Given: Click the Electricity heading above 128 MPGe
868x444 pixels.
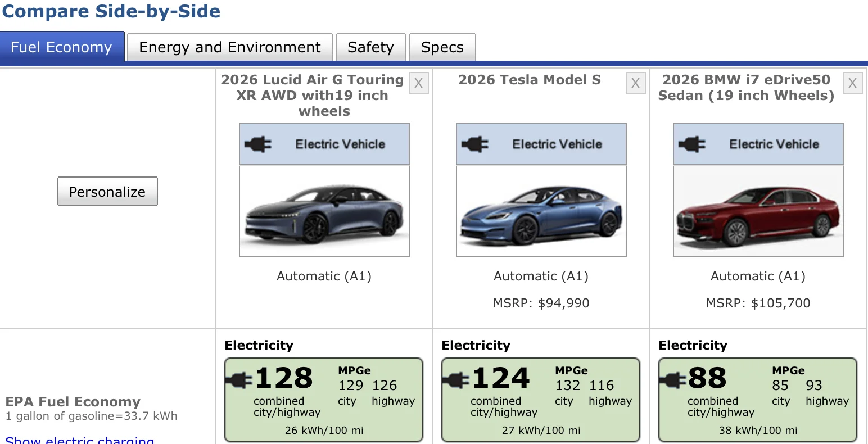Looking at the screenshot, I should [259, 345].
